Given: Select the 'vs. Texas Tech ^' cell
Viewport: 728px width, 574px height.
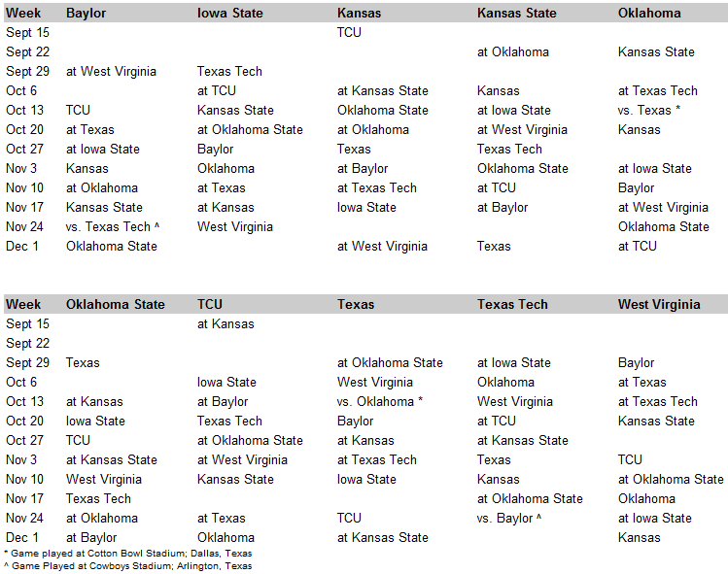Looking at the screenshot, I should click(113, 227).
